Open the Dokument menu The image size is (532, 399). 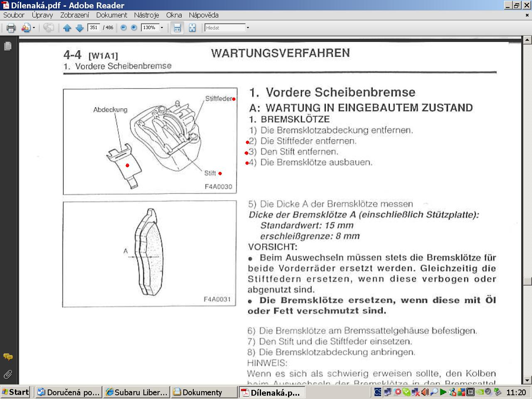point(111,15)
